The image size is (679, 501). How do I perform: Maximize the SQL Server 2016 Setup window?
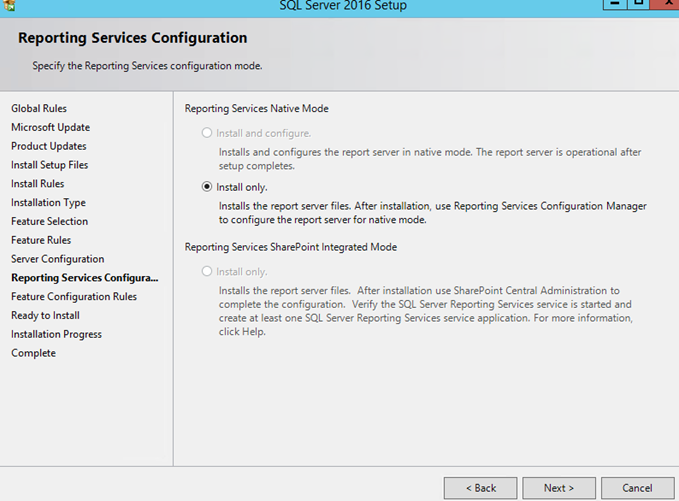tap(638, 3)
